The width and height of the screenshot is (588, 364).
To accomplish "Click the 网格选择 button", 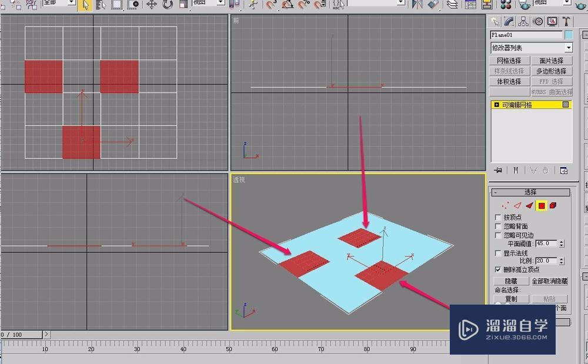I will pos(509,61).
